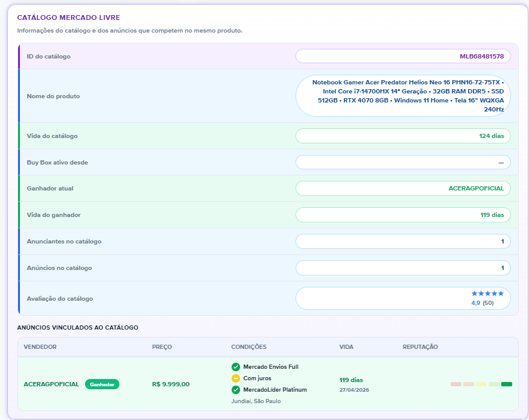Click the red reputation bar segment
The width and height of the screenshot is (529, 420).
coord(456,384)
